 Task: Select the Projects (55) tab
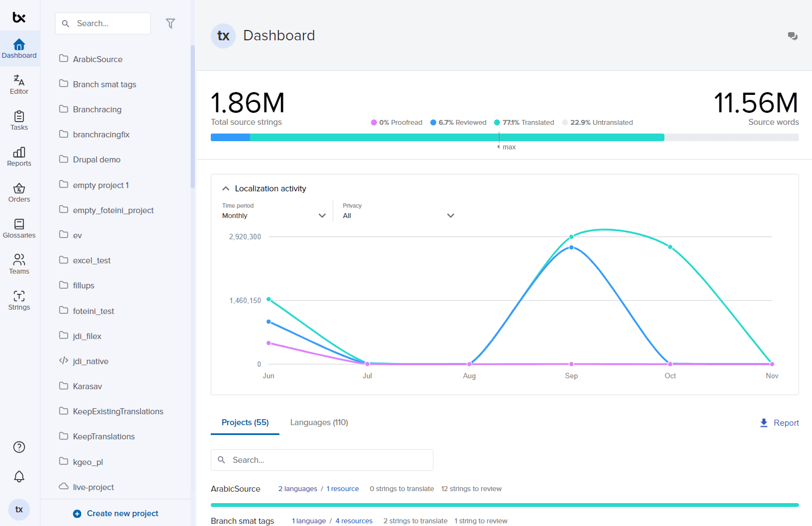coord(245,422)
